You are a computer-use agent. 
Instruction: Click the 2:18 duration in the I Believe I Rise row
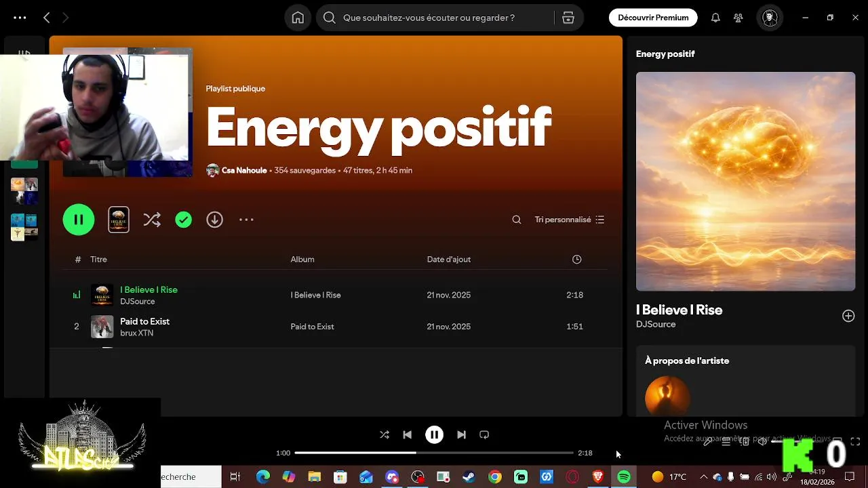(574, 295)
